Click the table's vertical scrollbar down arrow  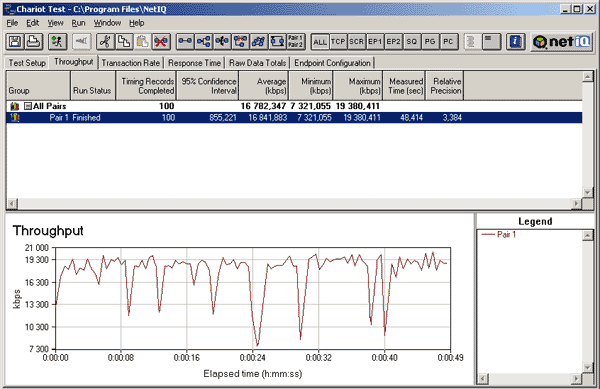pyautogui.click(x=588, y=192)
